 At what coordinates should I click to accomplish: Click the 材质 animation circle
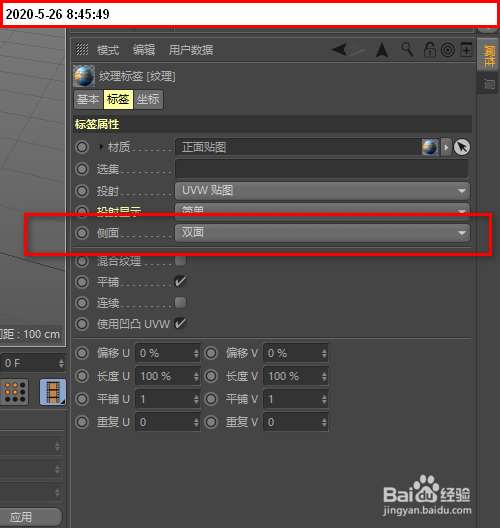[82, 147]
